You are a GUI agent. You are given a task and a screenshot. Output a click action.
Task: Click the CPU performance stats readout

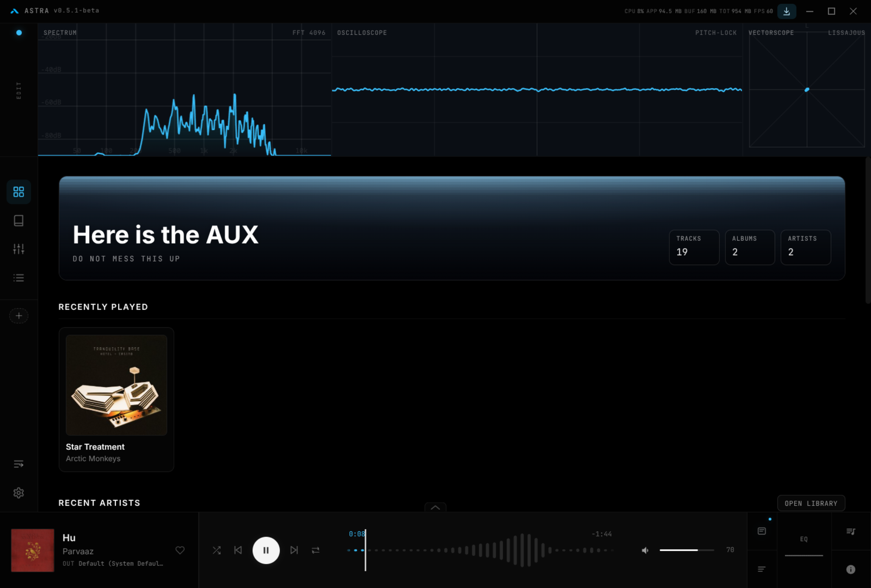[x=699, y=11]
